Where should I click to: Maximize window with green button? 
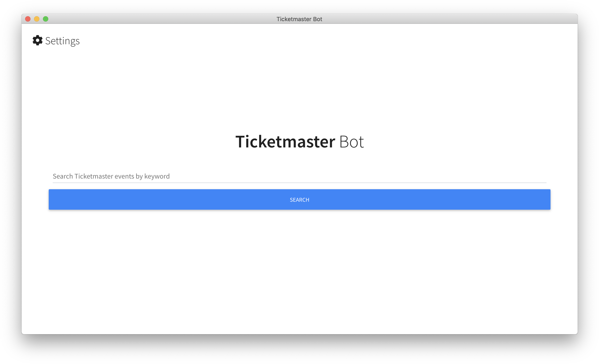(x=46, y=19)
